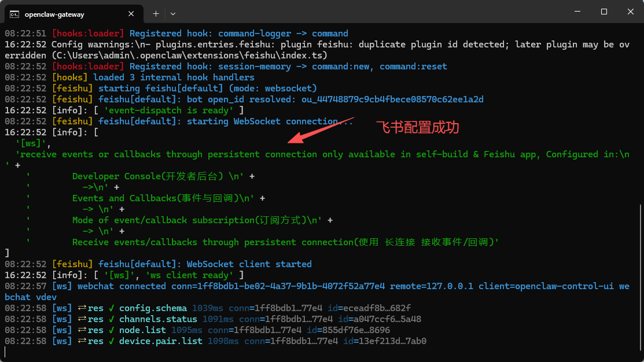Screen dimensions: 644x362
Task: Minimize the terminal window
Action: [577, 12]
